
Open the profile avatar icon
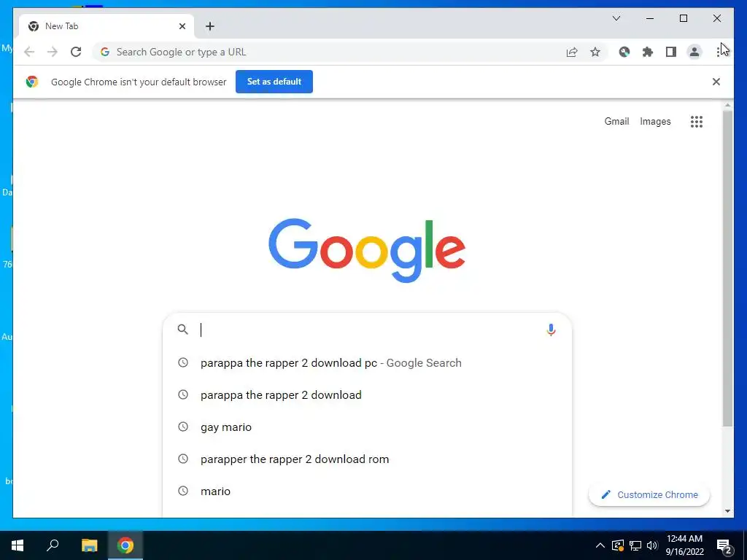694,52
